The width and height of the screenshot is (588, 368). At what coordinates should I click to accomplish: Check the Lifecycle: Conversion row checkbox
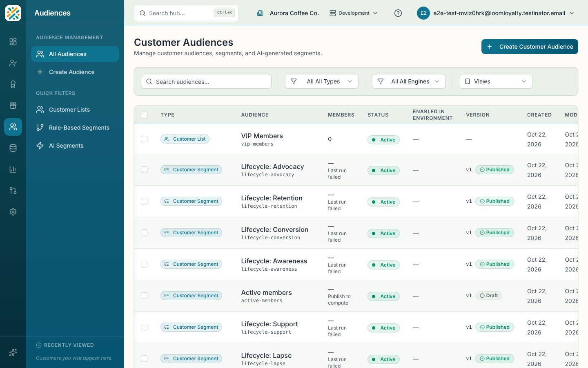coord(144,233)
